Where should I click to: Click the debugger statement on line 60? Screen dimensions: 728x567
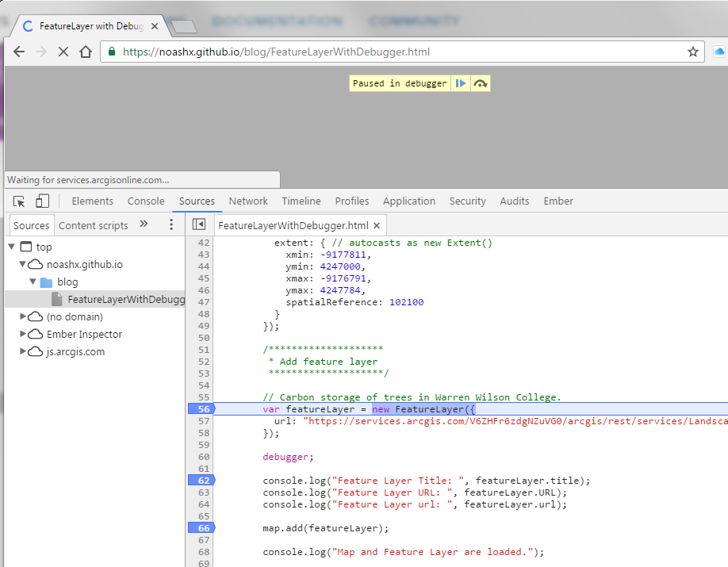pyautogui.click(x=288, y=457)
